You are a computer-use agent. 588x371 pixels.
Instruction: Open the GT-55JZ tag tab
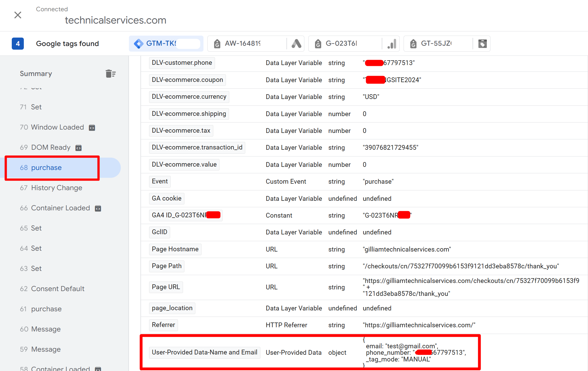[x=436, y=43]
